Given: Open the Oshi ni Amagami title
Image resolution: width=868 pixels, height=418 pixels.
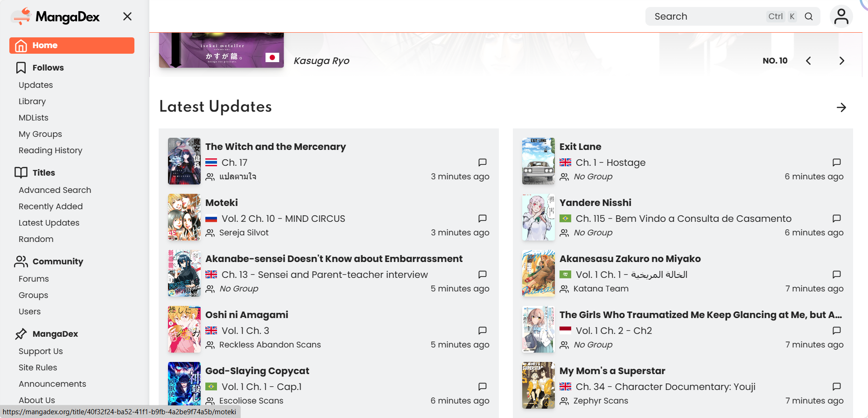Looking at the screenshot, I should (x=247, y=315).
